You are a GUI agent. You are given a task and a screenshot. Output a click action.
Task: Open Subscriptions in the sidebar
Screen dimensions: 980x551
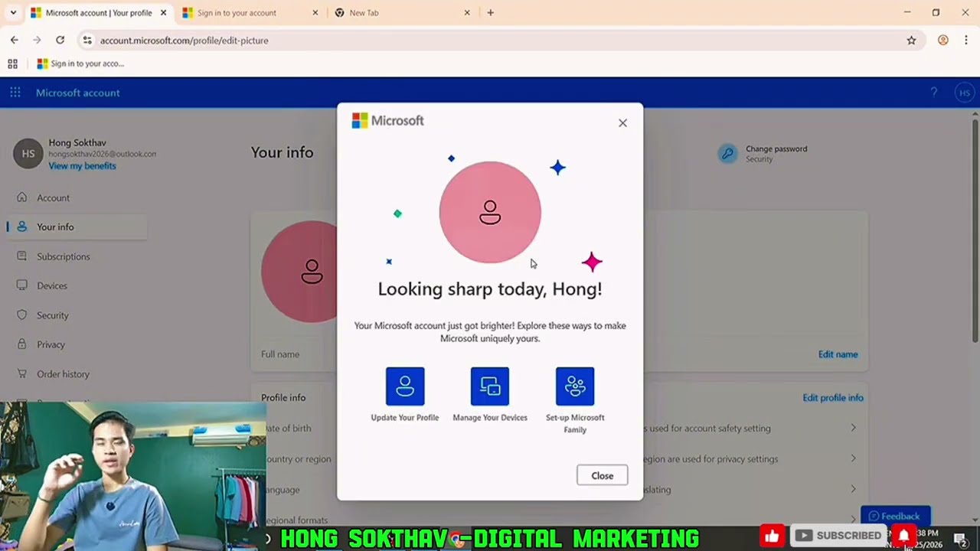click(x=64, y=256)
